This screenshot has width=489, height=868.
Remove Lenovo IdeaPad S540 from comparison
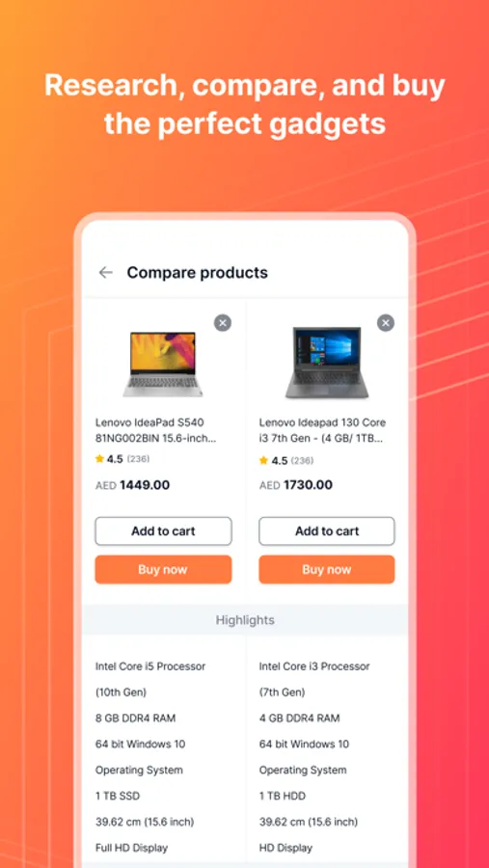tap(223, 323)
